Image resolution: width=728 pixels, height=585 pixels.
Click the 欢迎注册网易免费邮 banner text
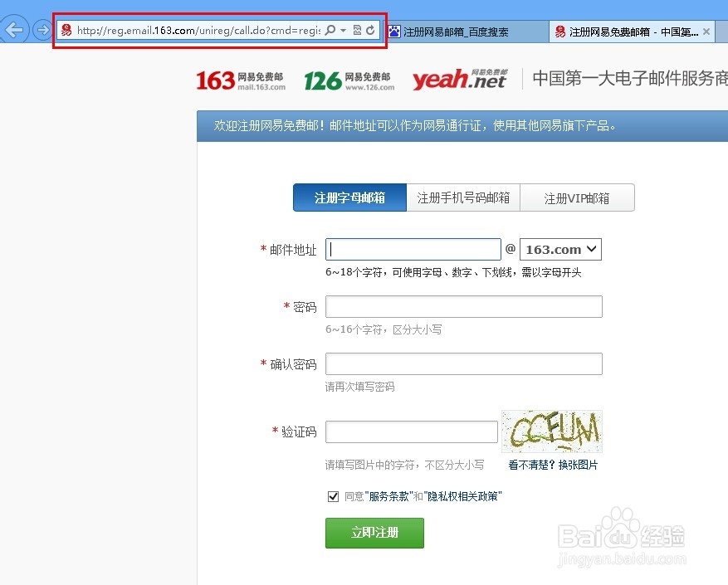tap(414, 125)
